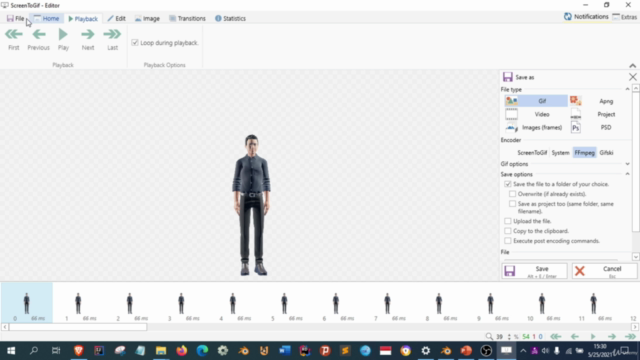
Task: Click timeline scrollbar right arrow
Action: pyautogui.click(x=635, y=327)
